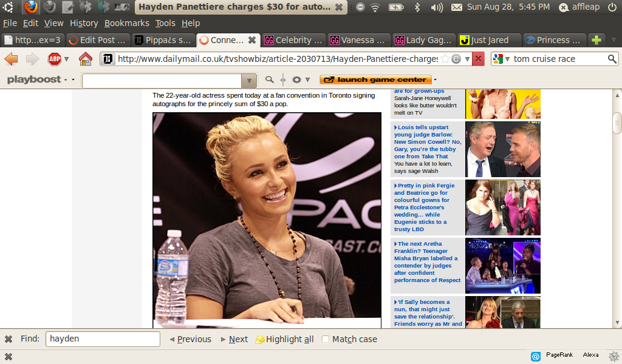This screenshot has width=622, height=364.
Task: Expand the playboost search field dropdown arrow
Action: pos(249,81)
